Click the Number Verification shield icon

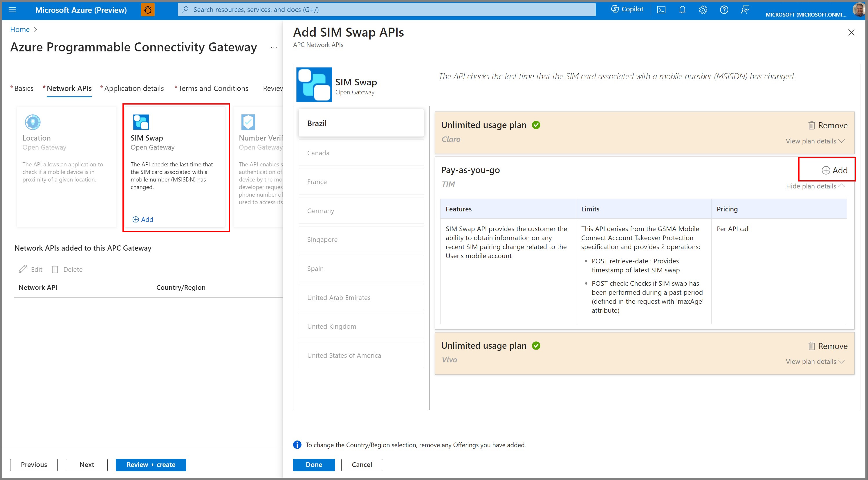point(248,122)
